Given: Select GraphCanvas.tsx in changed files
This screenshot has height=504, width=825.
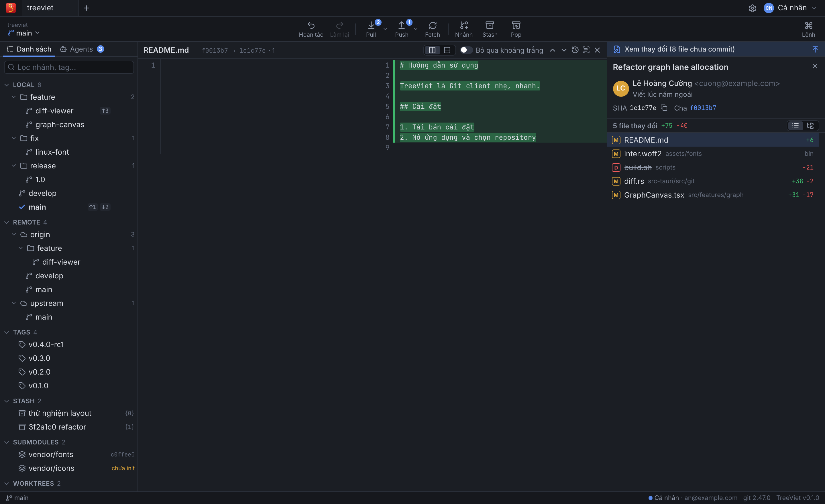Looking at the screenshot, I should (713, 195).
